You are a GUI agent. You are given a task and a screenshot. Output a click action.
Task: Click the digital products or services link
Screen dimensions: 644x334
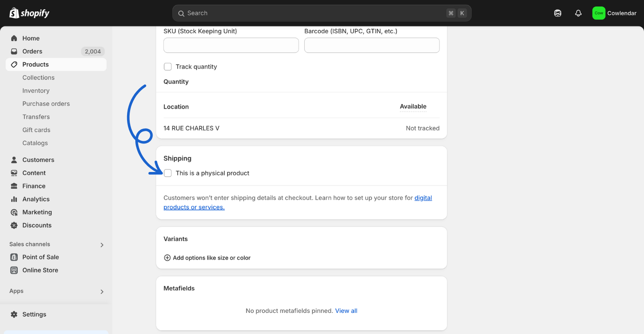(x=194, y=207)
